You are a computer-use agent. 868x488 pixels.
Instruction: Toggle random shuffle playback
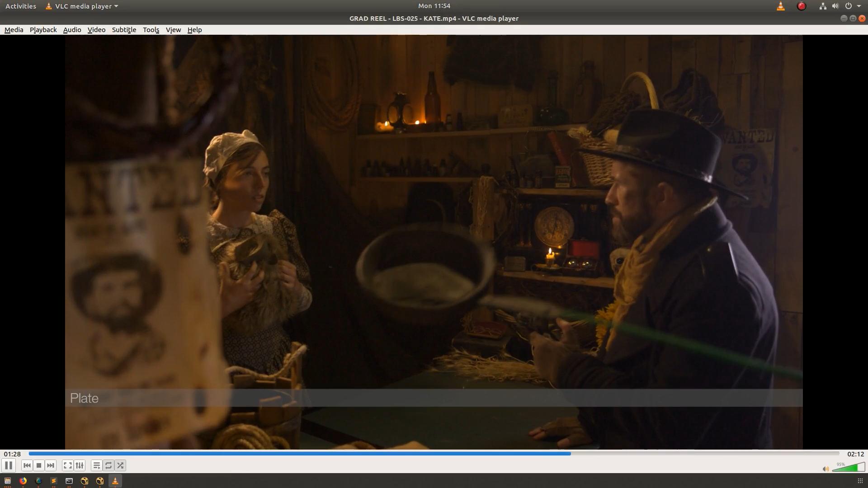[x=120, y=465]
